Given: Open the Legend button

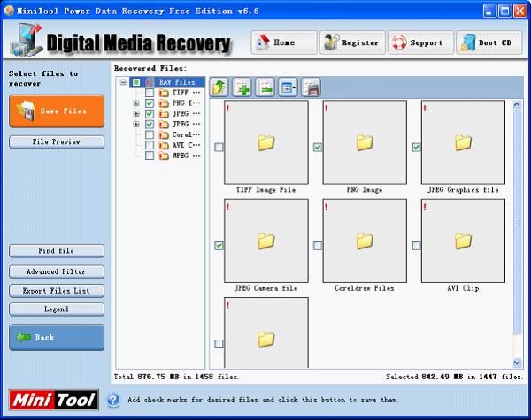Looking at the screenshot, I should pyautogui.click(x=57, y=309).
